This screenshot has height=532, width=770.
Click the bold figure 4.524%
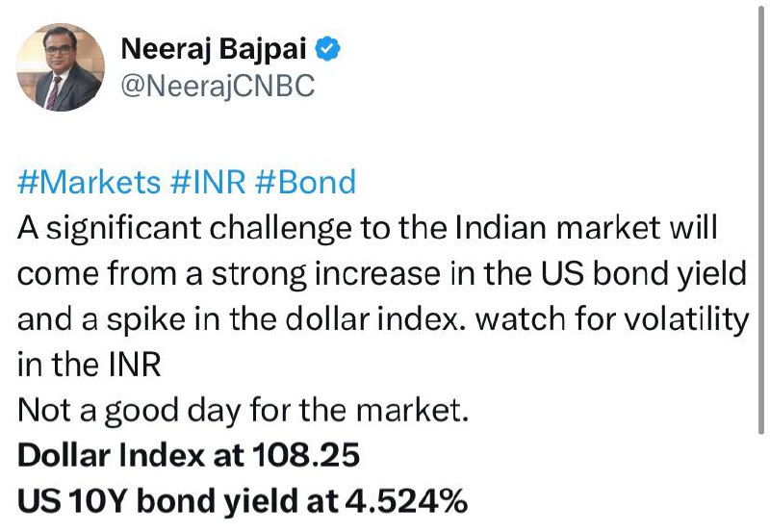[406, 501]
